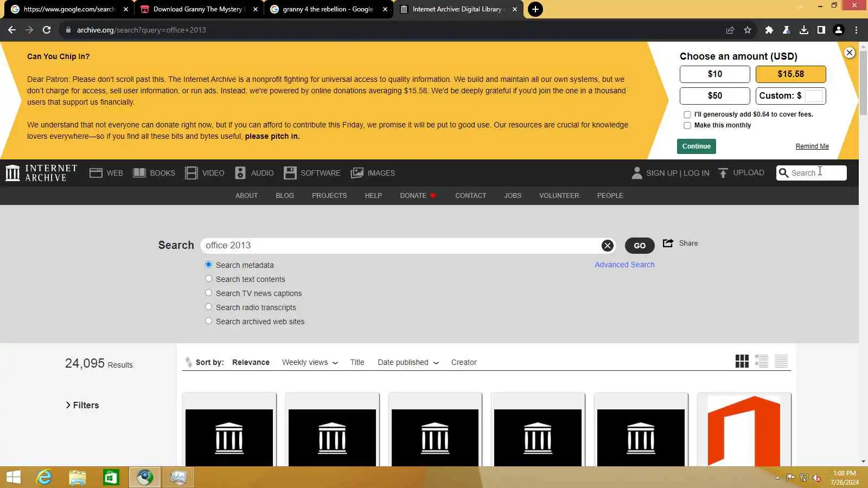Sort results by Creator
The width and height of the screenshot is (868, 488).
[x=464, y=362]
